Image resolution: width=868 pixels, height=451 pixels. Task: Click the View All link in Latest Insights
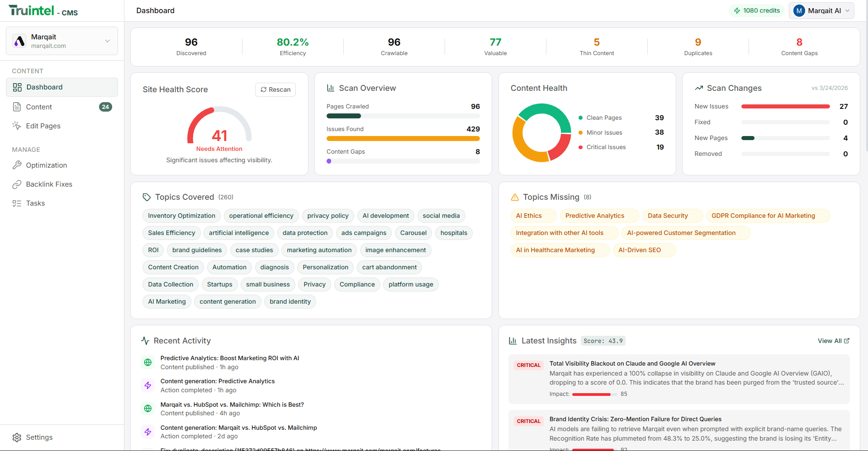830,340
